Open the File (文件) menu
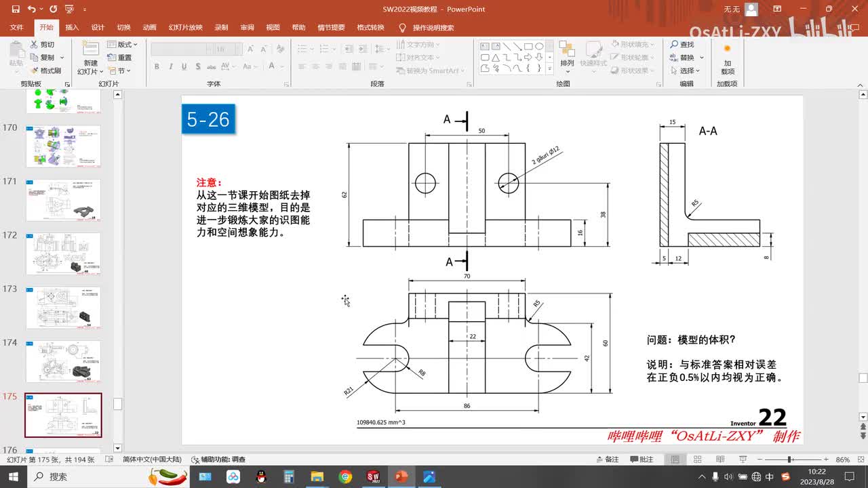 (16, 28)
